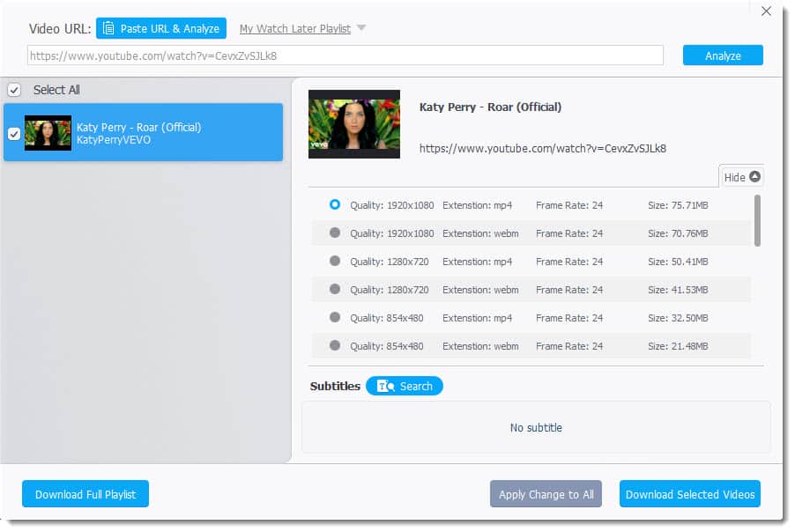The height and width of the screenshot is (532, 795).
Task: Expand the Watch Later Playlist dropdown arrow
Action: coord(361,28)
